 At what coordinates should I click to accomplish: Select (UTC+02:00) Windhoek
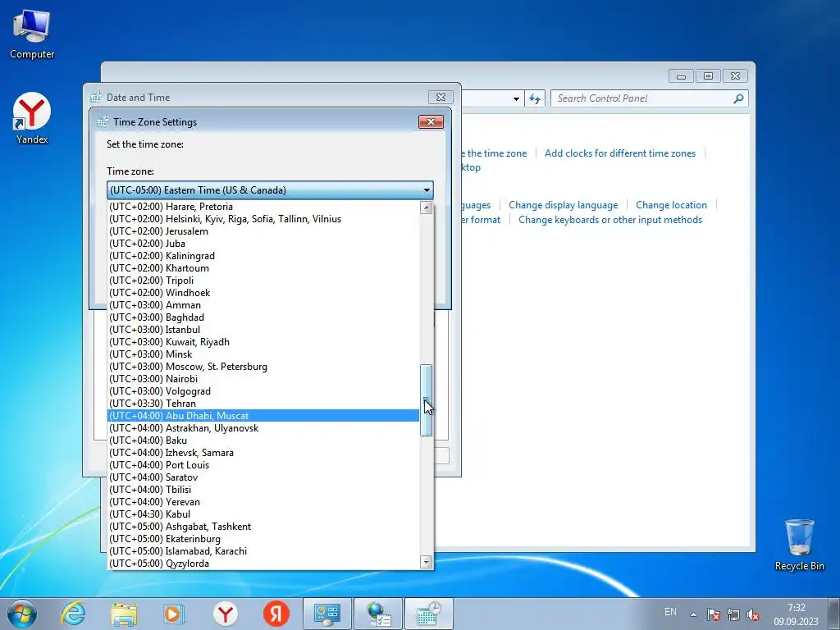tap(263, 293)
